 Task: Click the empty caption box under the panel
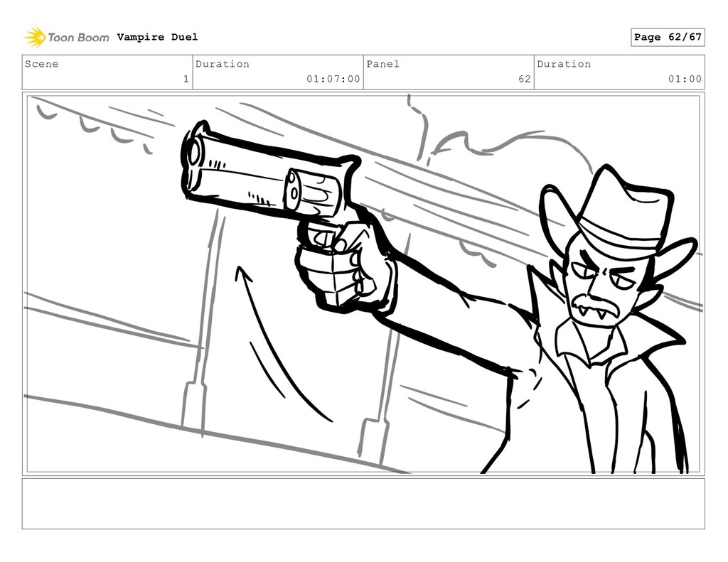[363, 504]
